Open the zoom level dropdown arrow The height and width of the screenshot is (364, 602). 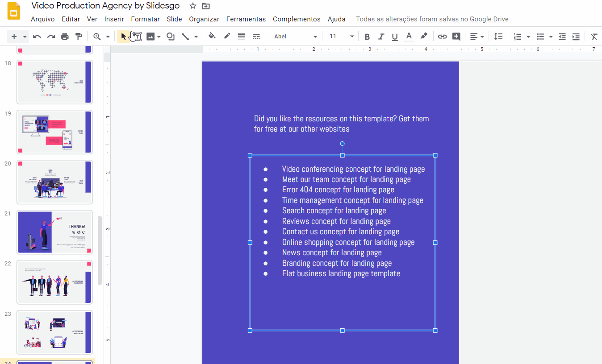108,37
